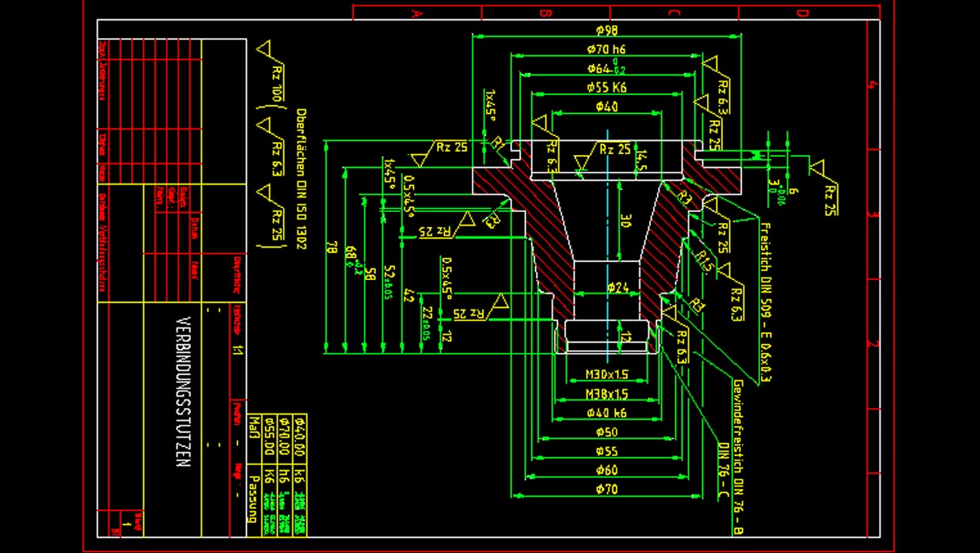Click the ø40 k6 dimension label
Screen dimensions: 980x553
point(606,413)
